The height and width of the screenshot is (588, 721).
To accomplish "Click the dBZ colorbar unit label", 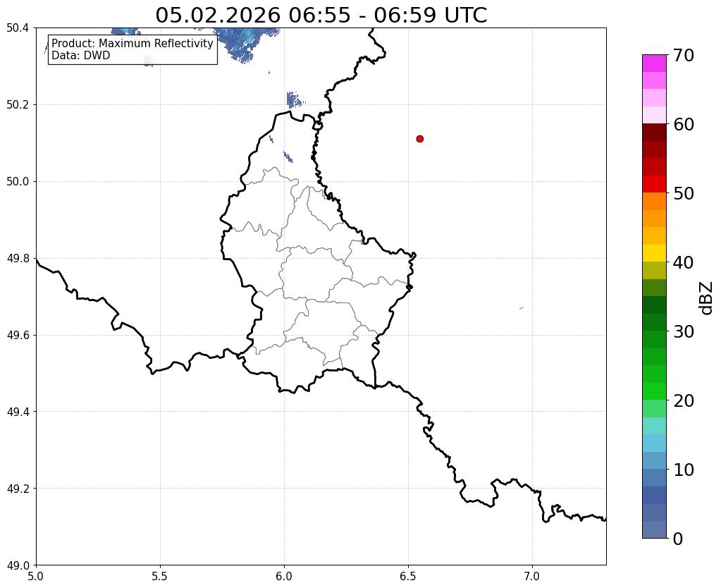I will coord(707,298).
